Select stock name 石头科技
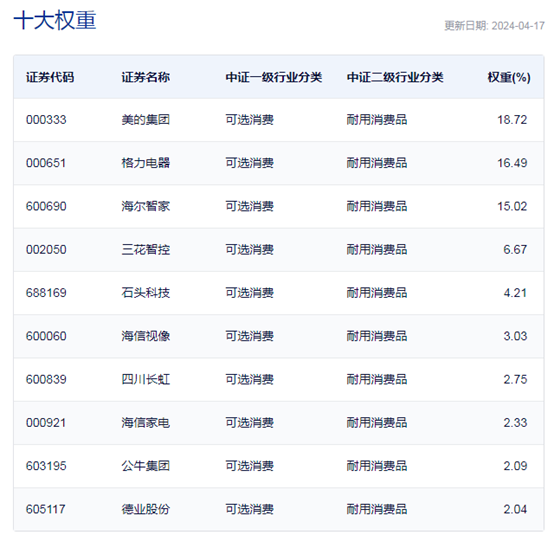Viewport: 554px width, 535px height. 146,293
